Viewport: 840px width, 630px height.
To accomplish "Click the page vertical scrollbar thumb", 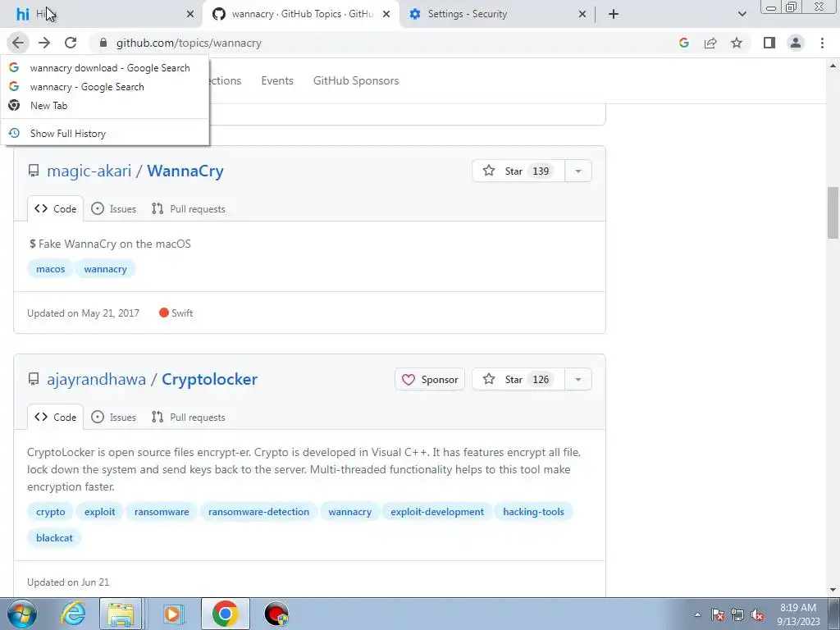I will (x=833, y=212).
